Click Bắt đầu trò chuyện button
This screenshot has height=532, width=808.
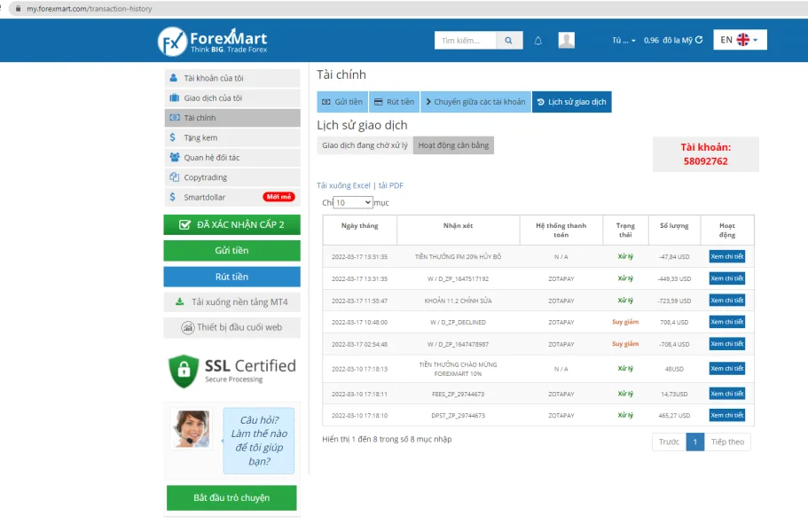tap(231, 497)
